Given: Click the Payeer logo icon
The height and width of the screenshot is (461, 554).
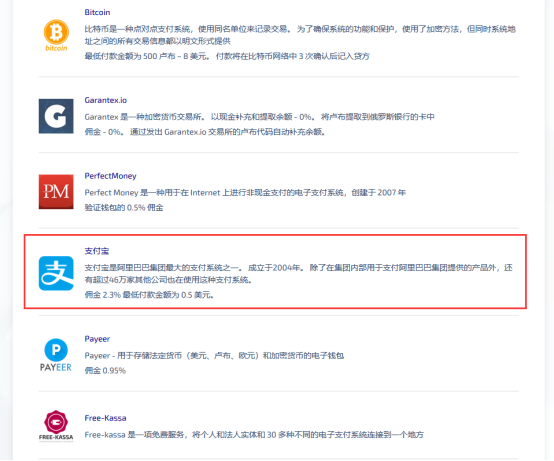Looking at the screenshot, I should click(x=56, y=355).
